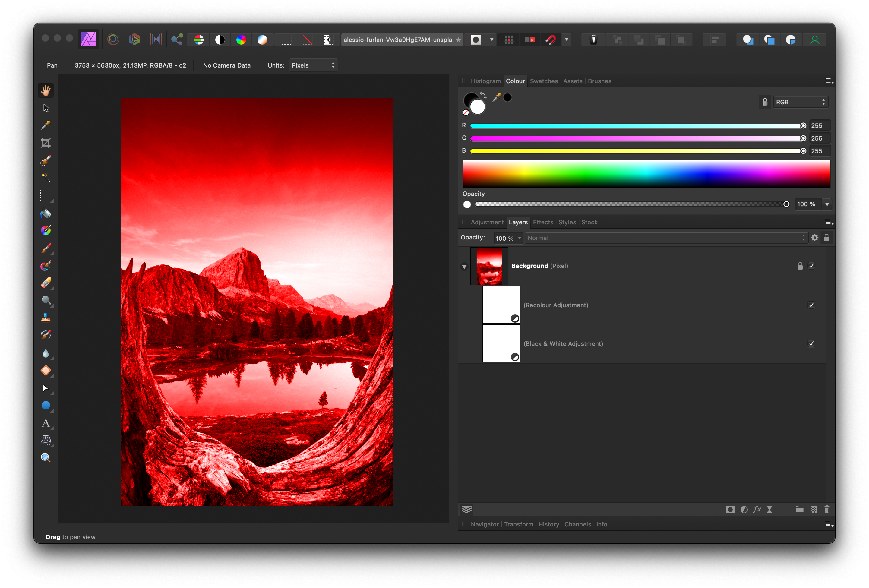Select the Flood Select magic wand tool

(x=46, y=178)
